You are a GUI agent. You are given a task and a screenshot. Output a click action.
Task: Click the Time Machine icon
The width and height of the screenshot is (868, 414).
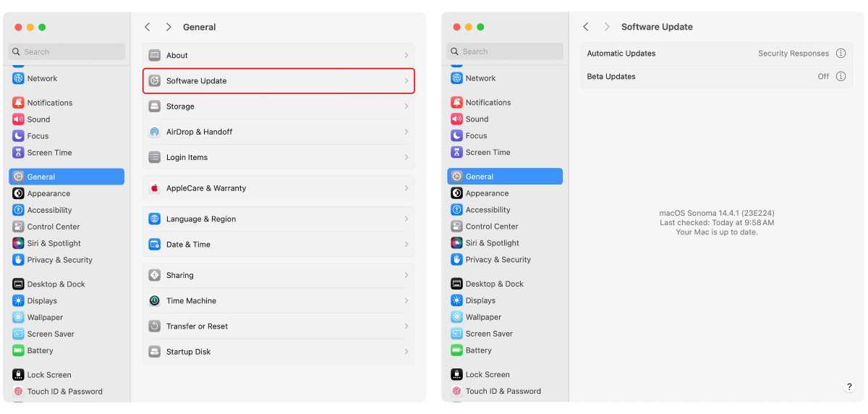[154, 300]
